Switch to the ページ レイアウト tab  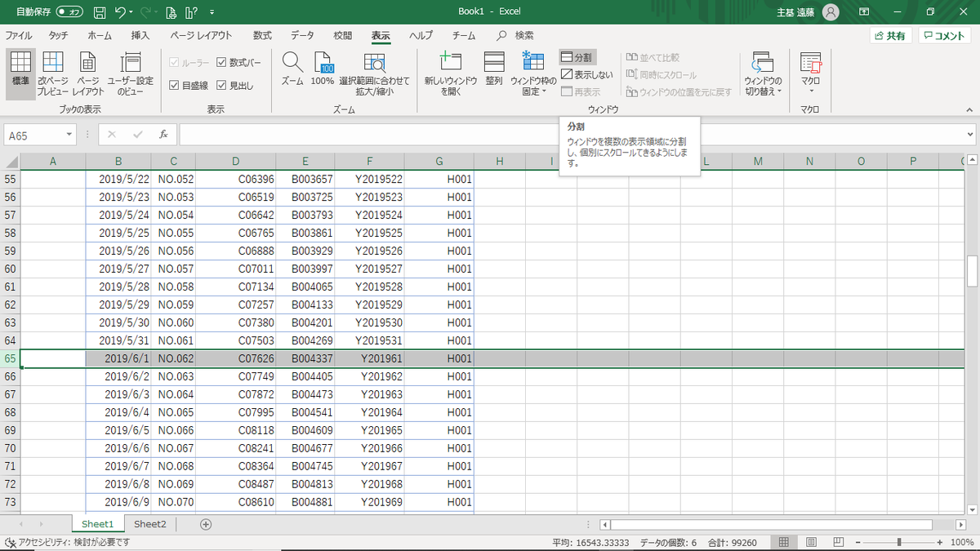[x=201, y=36]
